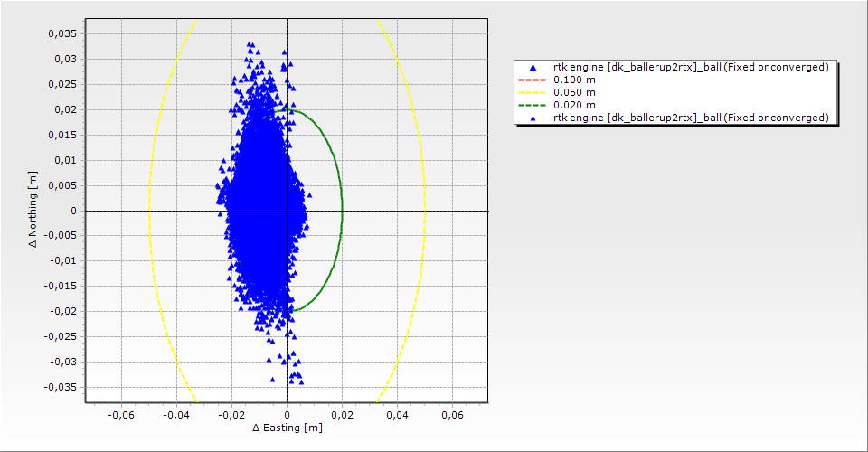This screenshot has width=868, height=452.
Task: Click the green dashed line legend swatch
Action: [532, 105]
